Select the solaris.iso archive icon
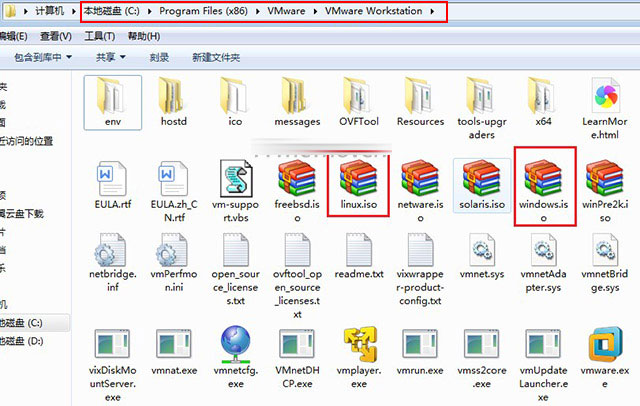 [x=482, y=178]
